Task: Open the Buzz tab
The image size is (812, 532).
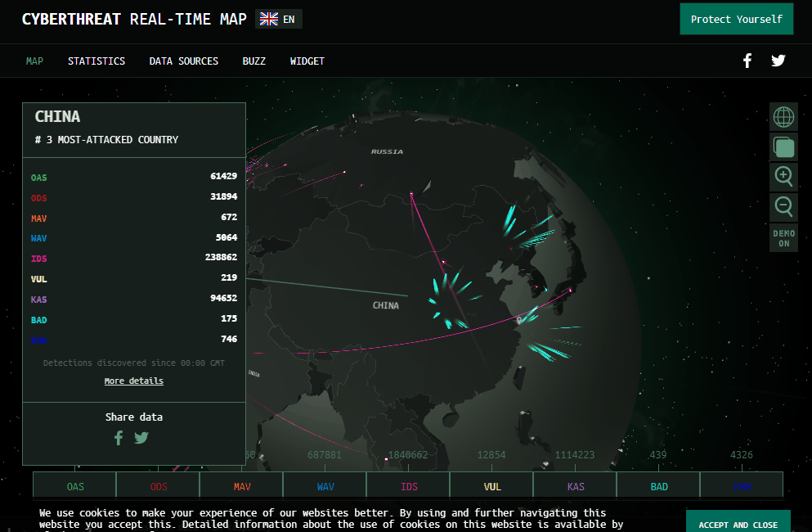Action: (x=254, y=61)
